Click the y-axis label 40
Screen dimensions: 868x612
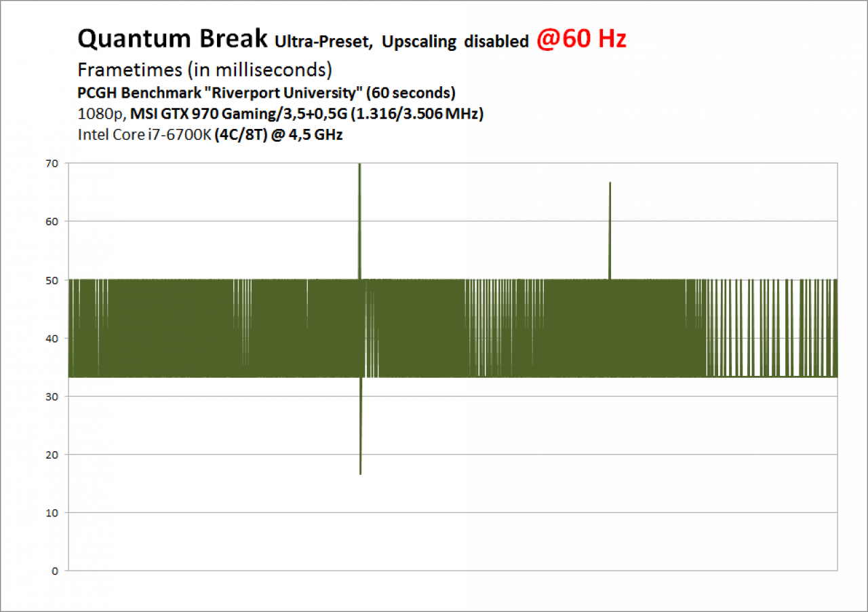52,338
